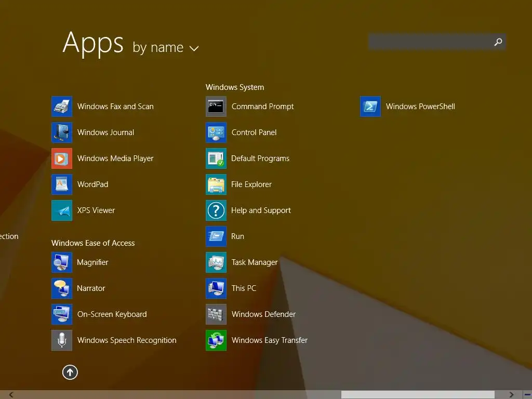Click the 'Magnifier' label
Viewport: 532px width, 399px height.
coord(92,262)
